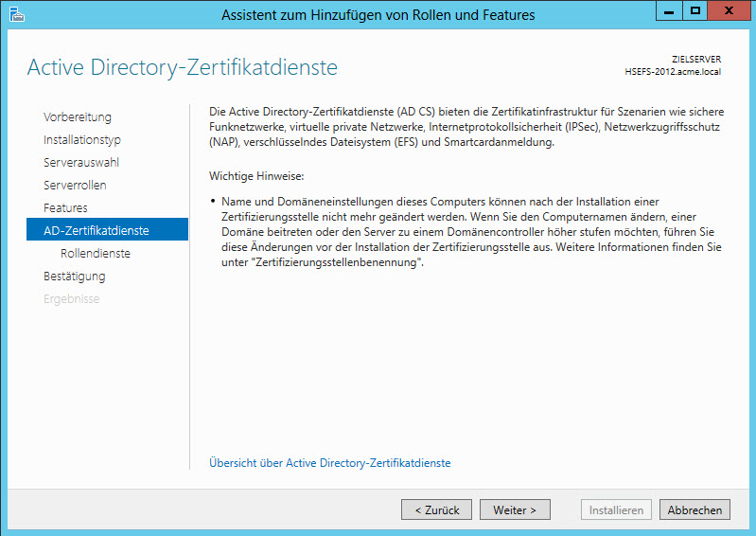Cancel the wizard with Abbrechen
The height and width of the screenshot is (536, 756).
point(694,509)
